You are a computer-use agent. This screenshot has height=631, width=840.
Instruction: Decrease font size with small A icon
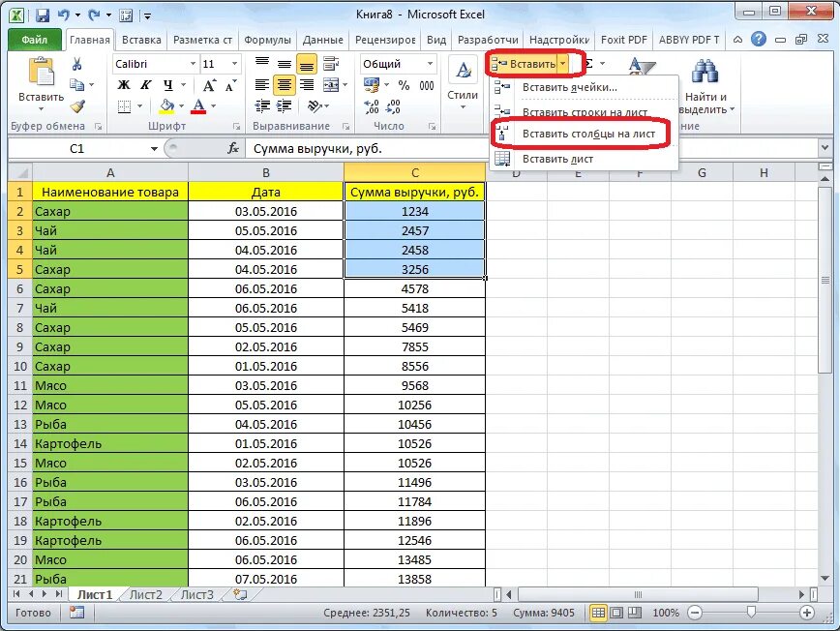pos(231,84)
